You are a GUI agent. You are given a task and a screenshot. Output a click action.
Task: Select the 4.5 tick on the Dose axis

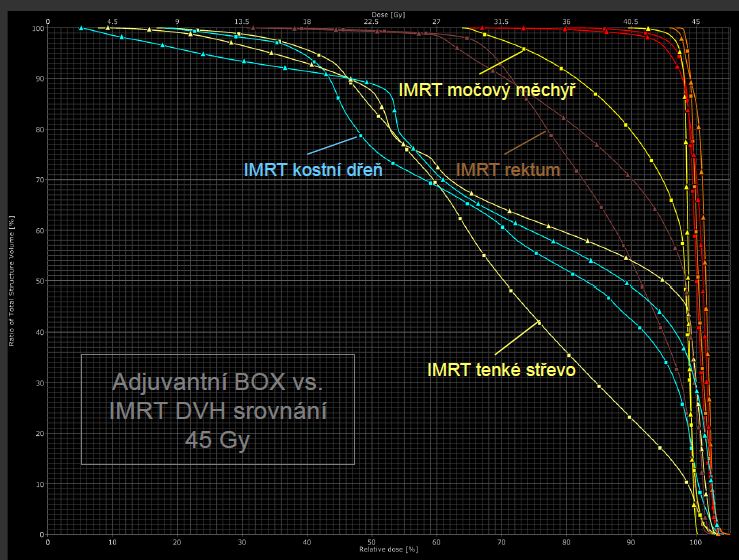tap(112, 20)
